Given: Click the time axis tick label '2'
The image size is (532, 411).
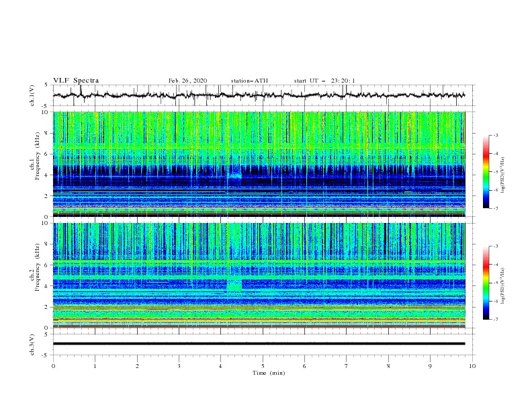Looking at the screenshot, I should tap(137, 366).
